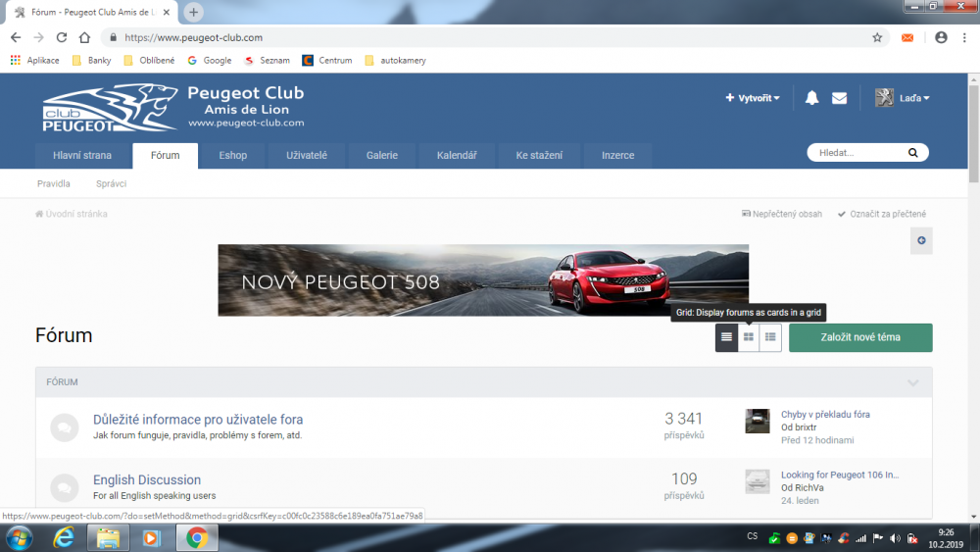This screenshot has width=980, height=552.
Task: Open messages envelope icon
Action: point(840,98)
